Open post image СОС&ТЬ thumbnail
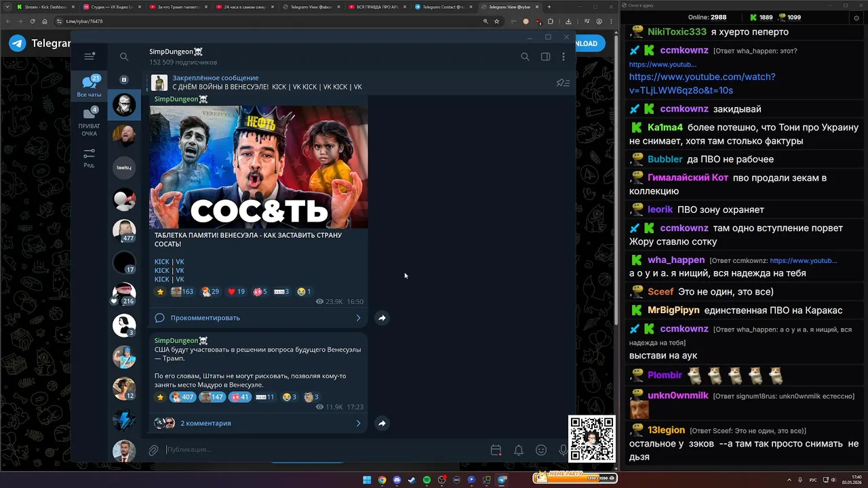Image resolution: width=868 pixels, height=488 pixels. [x=258, y=167]
